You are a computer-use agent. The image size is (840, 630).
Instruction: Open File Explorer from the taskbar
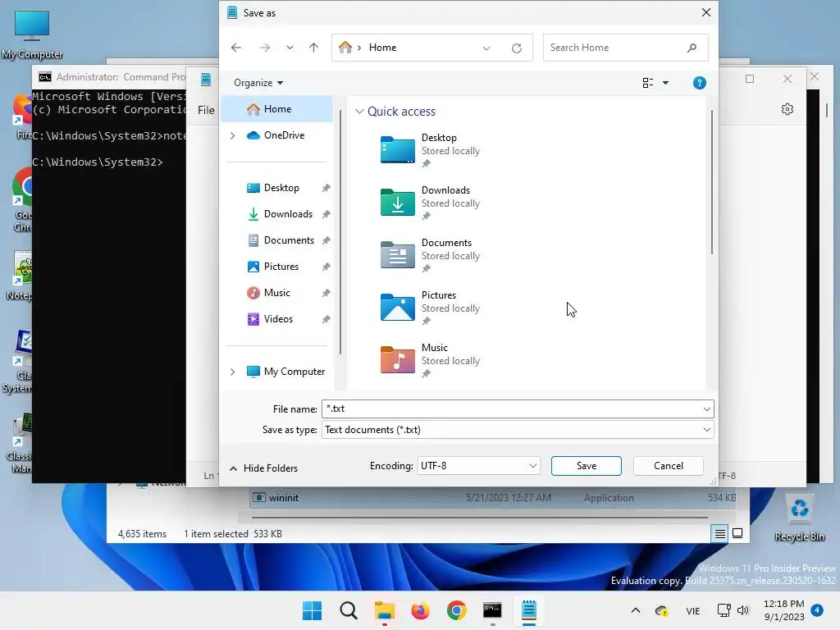(384, 610)
